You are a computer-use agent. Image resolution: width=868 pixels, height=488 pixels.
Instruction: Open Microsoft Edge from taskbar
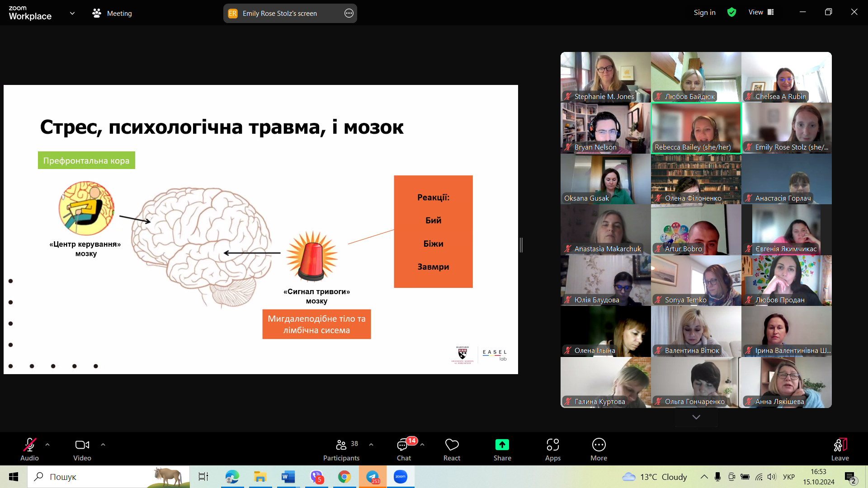coord(232,477)
